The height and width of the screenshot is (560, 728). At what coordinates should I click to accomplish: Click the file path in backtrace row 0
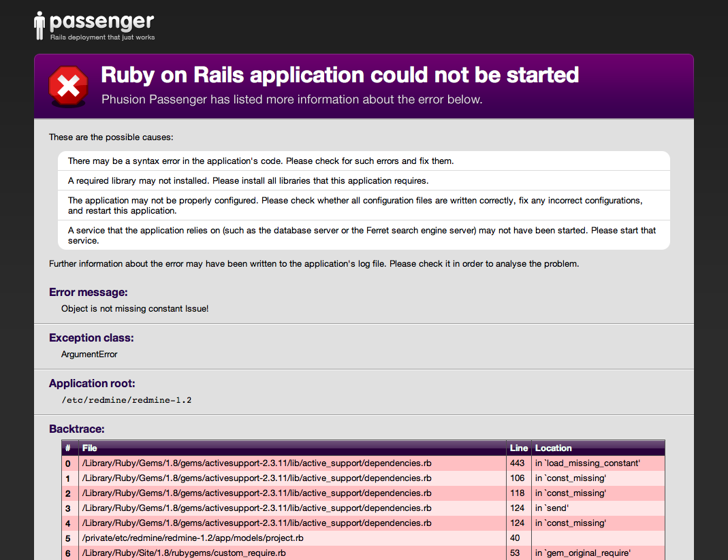pyautogui.click(x=257, y=463)
